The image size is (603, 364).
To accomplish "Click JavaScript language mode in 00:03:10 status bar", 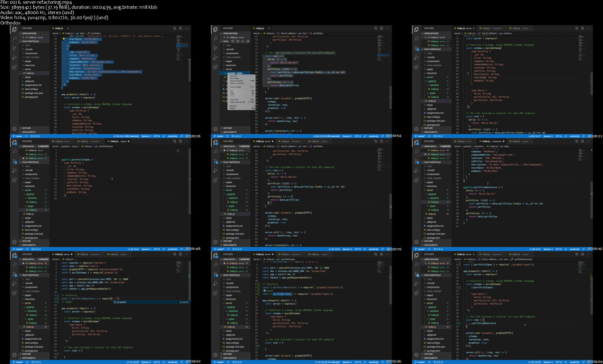I will pyautogui.click(x=172, y=362).
